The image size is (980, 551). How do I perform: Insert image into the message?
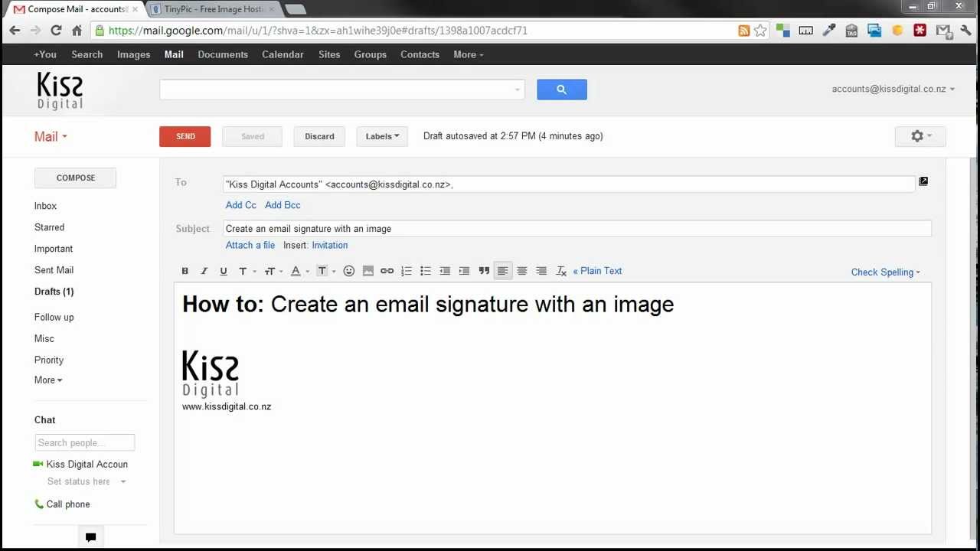coord(368,271)
